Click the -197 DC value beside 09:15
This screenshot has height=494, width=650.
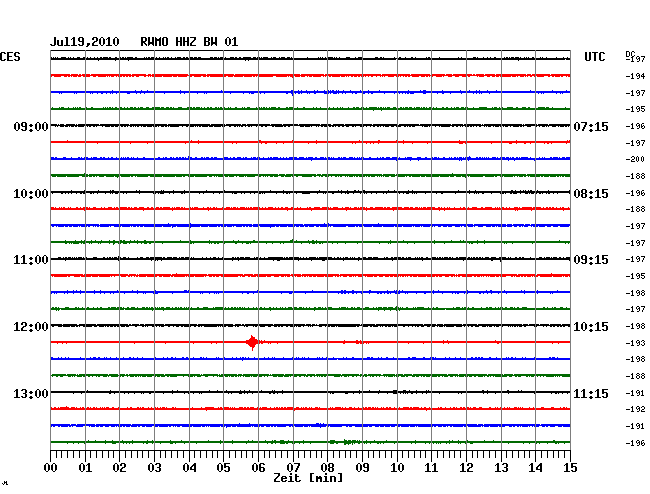pos(635,259)
